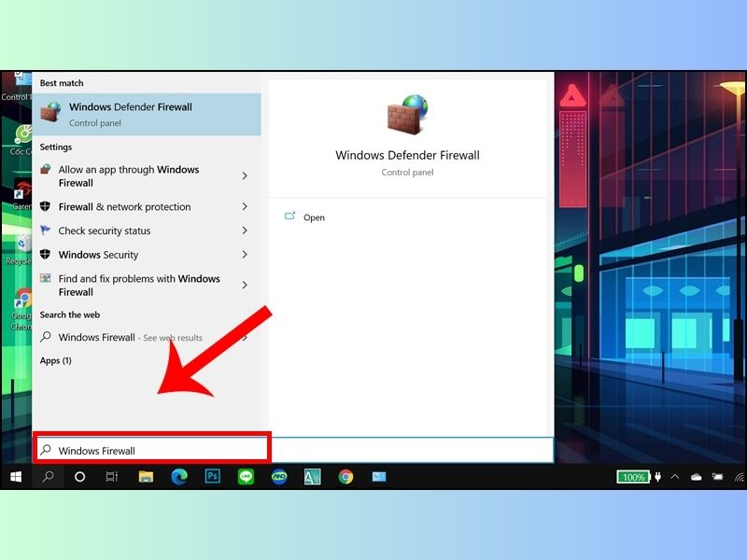Click the large firewall icon in the preview pane
The image size is (747, 560).
[408, 114]
